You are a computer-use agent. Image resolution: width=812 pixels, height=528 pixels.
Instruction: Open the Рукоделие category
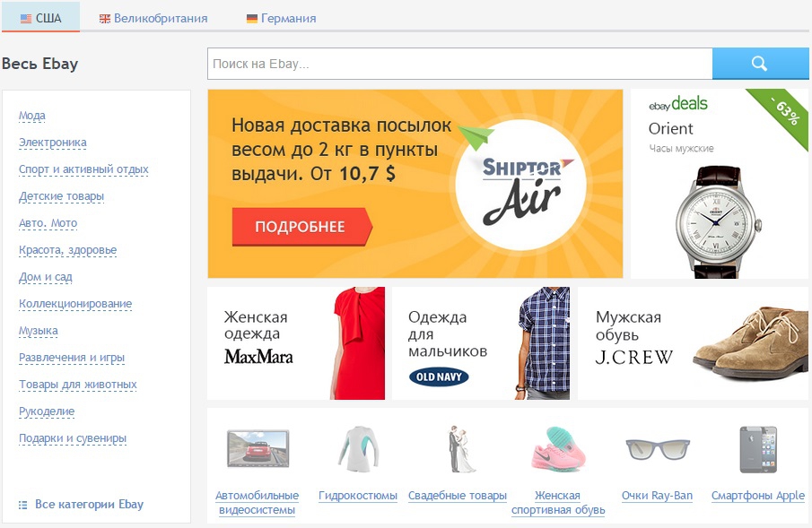pos(47,411)
